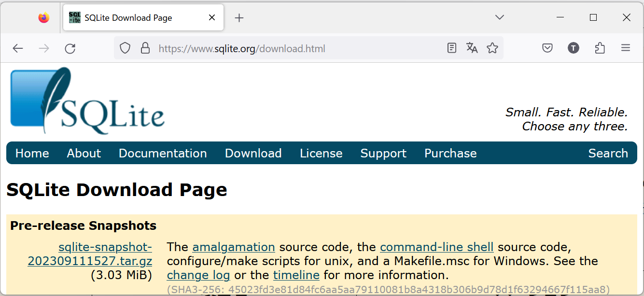This screenshot has width=644, height=296.
Task: Click the site security padlock icon
Action: tap(145, 48)
